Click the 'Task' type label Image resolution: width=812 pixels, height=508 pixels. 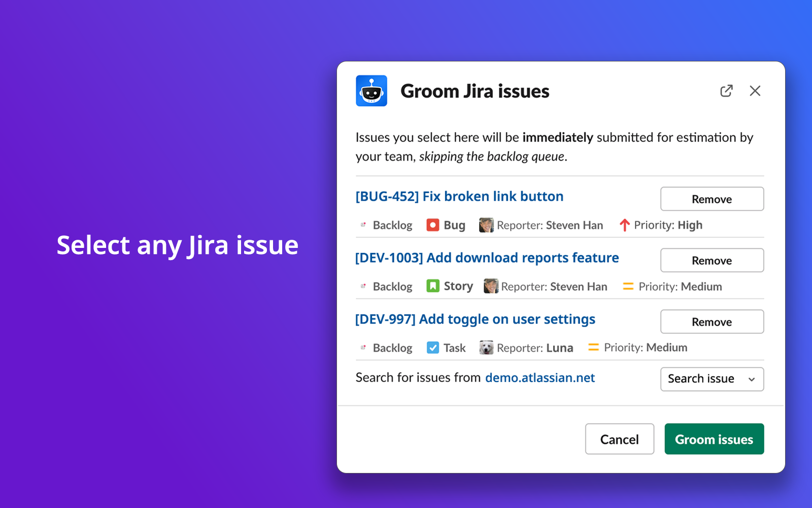tap(454, 348)
